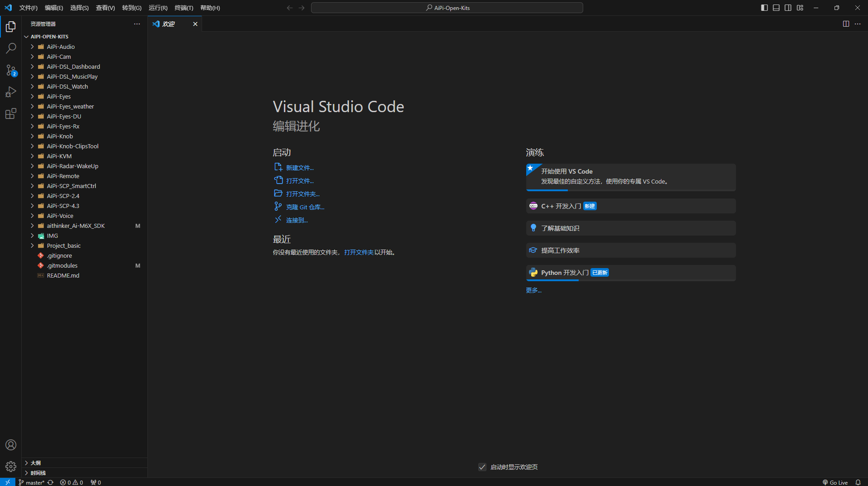Expand the Project_basic folder

(x=84, y=245)
